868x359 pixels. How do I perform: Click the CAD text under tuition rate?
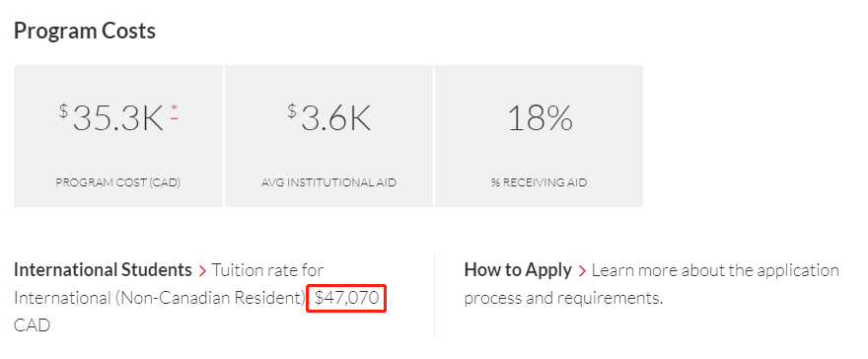[x=33, y=325]
